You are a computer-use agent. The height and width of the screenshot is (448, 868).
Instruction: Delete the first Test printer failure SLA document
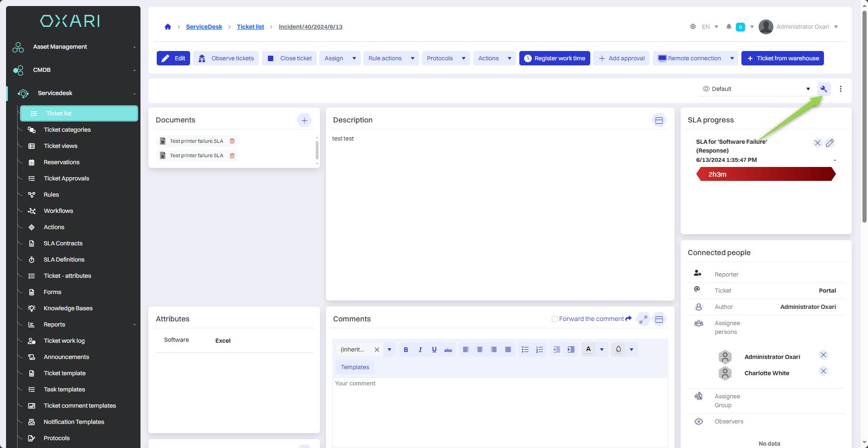pyautogui.click(x=232, y=141)
